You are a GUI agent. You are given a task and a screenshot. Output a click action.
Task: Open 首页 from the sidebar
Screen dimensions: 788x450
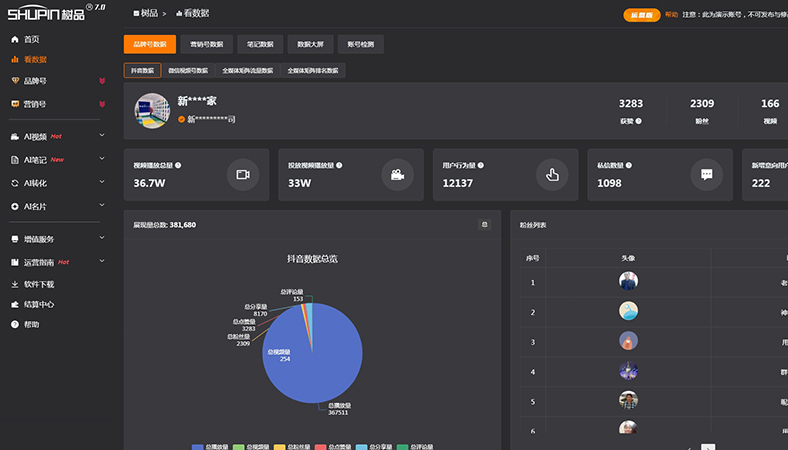32,39
